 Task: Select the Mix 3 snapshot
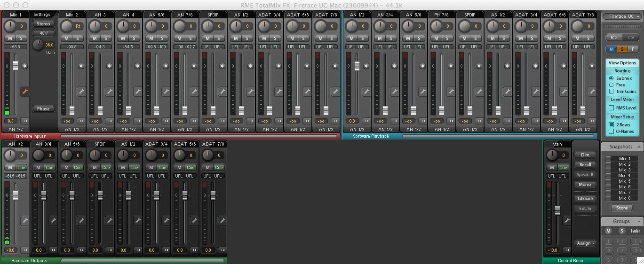pos(624,170)
